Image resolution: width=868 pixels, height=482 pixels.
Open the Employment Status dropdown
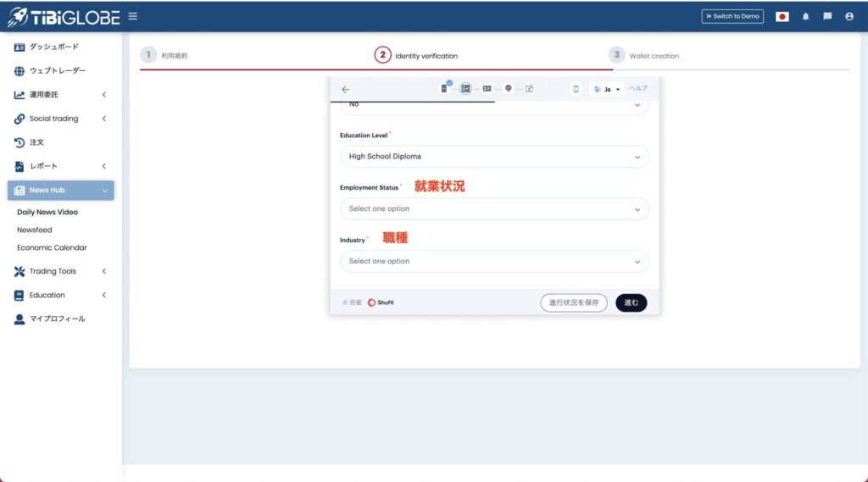point(494,209)
